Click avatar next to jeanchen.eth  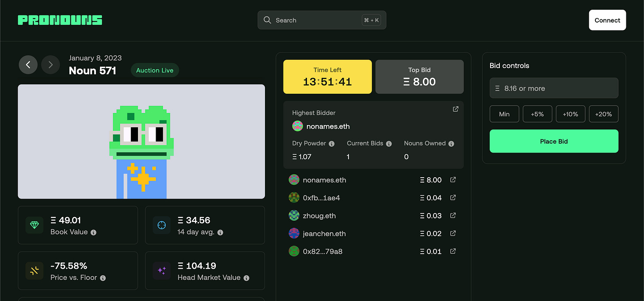point(294,233)
